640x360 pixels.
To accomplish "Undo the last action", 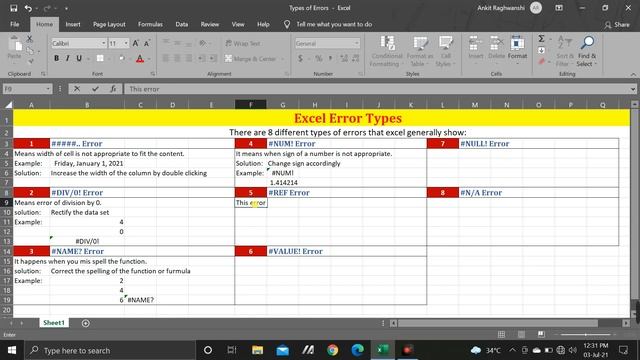I will click(28, 8).
